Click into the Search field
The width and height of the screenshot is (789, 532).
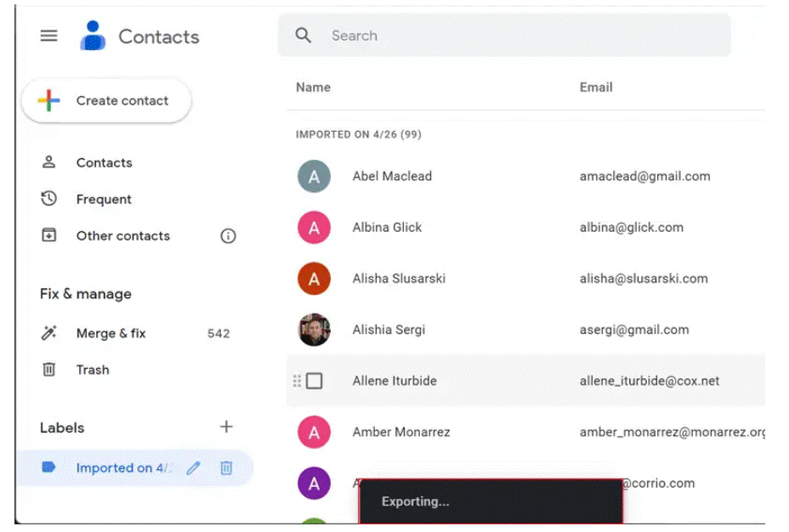504,36
